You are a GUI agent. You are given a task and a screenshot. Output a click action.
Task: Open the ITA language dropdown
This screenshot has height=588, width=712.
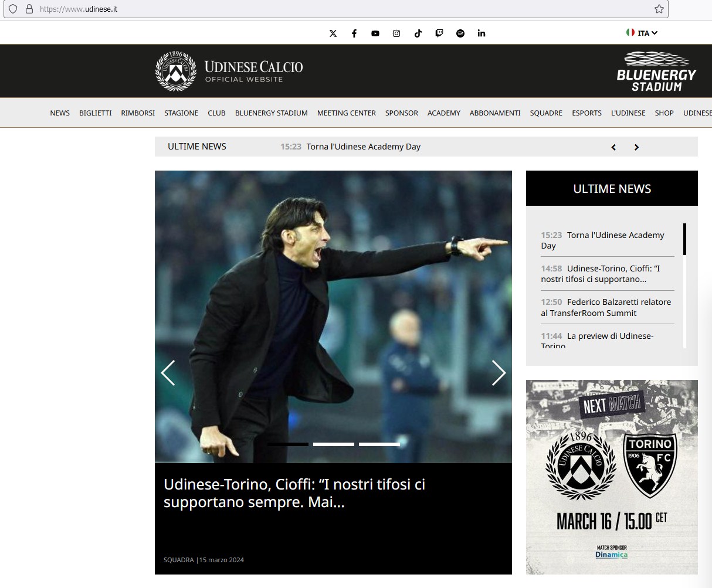point(642,33)
